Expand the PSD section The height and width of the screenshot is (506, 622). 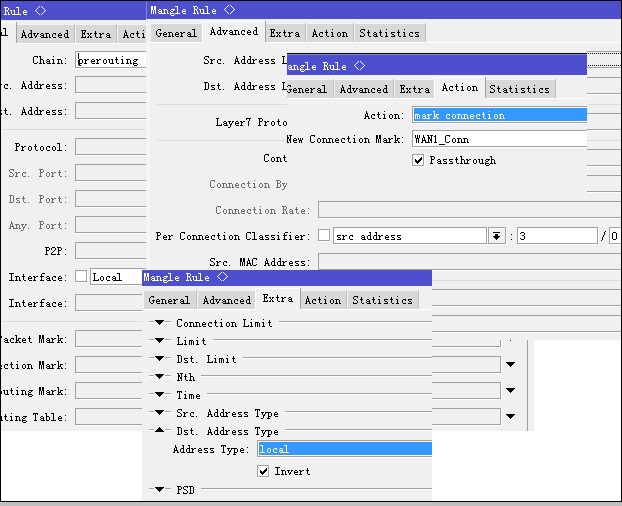[x=159, y=489]
